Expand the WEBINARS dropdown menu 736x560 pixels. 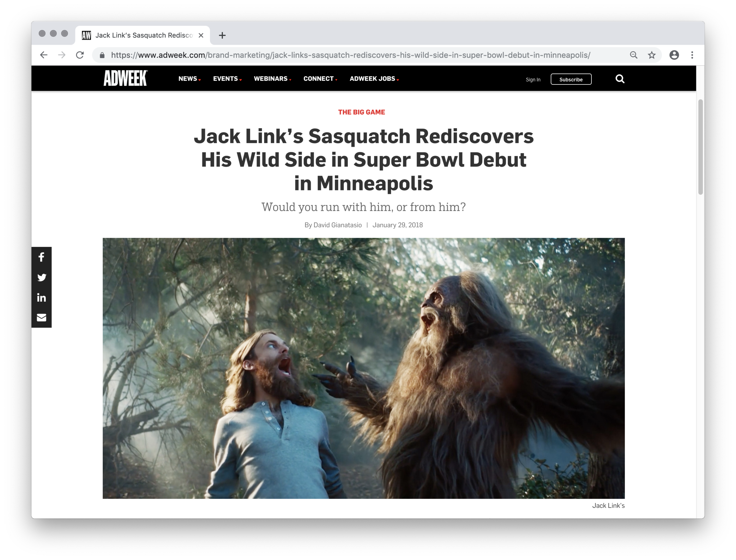(x=272, y=79)
